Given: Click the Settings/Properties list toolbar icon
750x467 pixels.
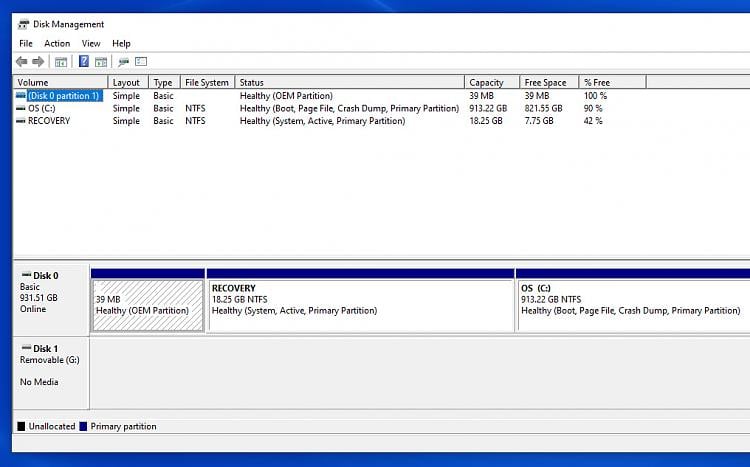Looking at the screenshot, I should point(141,61).
